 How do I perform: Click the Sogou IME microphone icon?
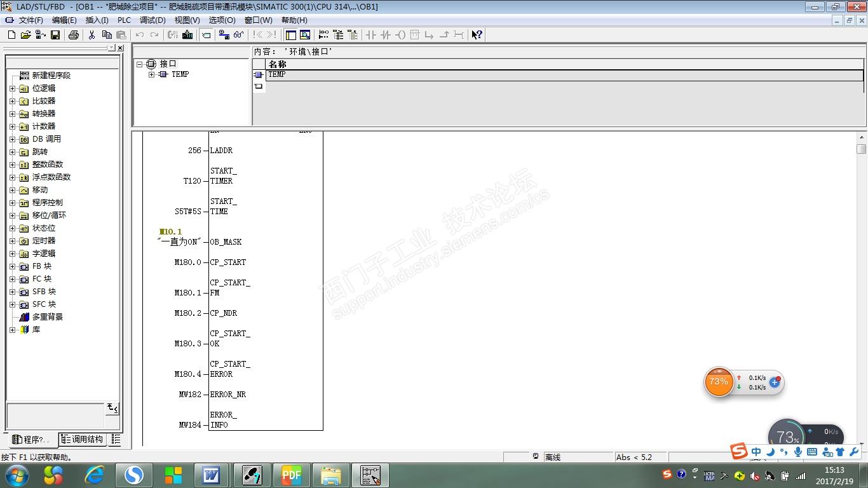(798, 452)
